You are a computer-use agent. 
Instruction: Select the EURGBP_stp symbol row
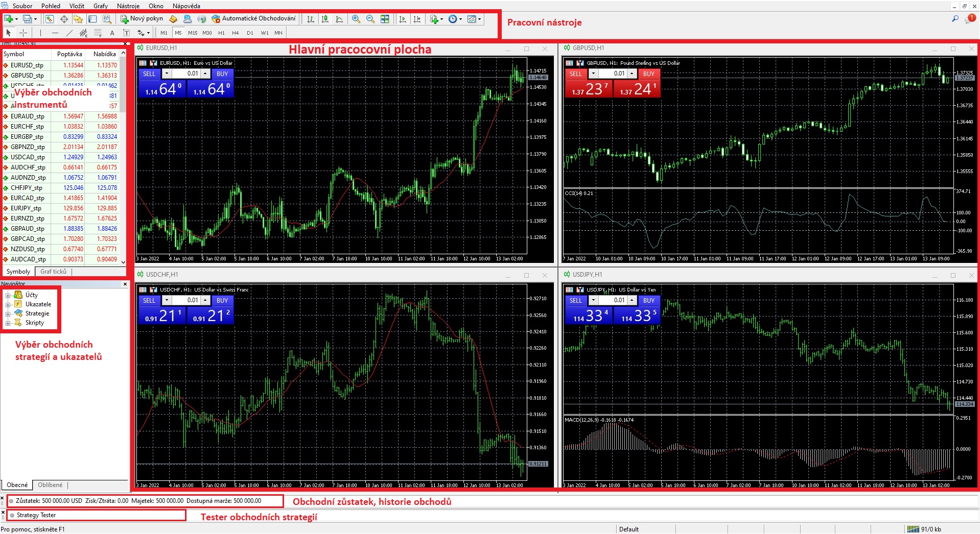28,137
